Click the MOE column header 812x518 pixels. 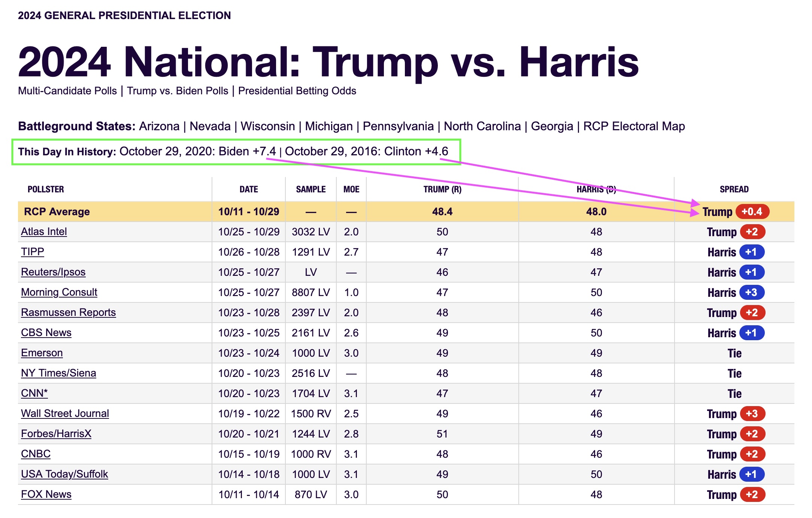(x=351, y=189)
